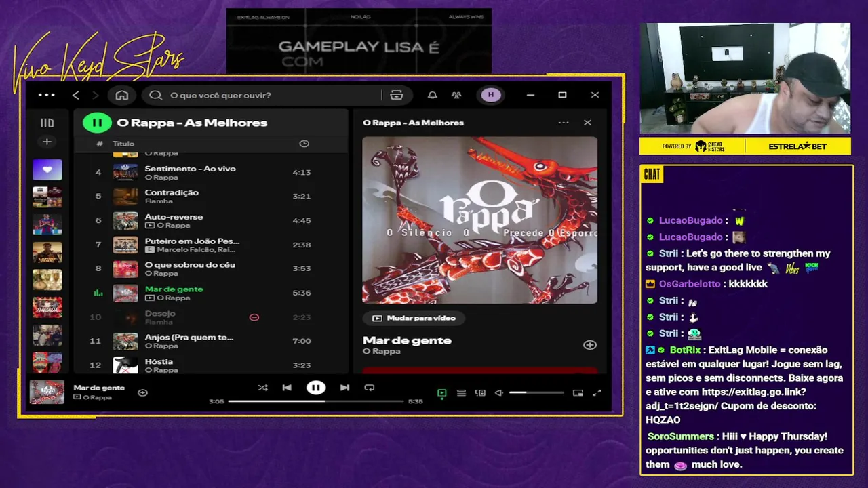868x488 pixels.
Task: Open the mini player
Action: pos(578,392)
